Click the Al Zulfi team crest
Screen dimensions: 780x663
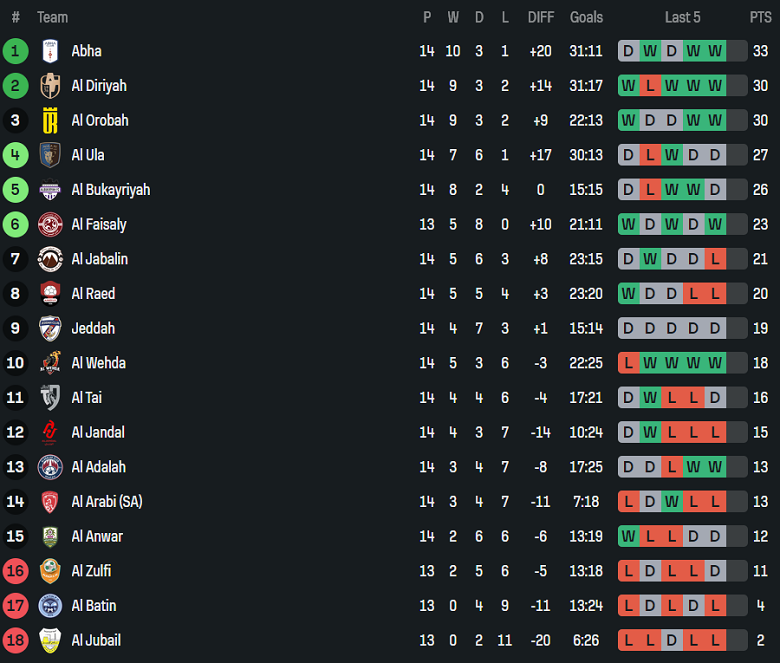pos(50,571)
